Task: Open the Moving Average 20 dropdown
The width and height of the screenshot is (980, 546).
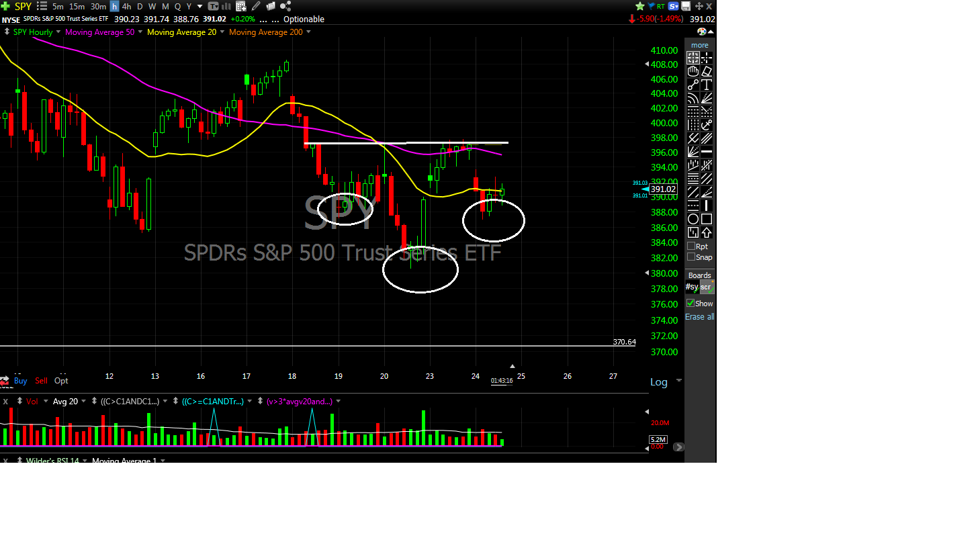Action: (x=222, y=32)
